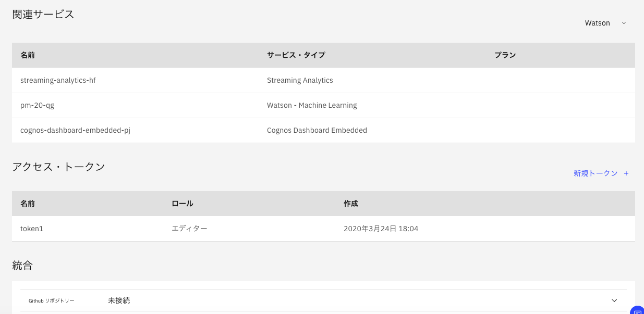
Task: Click the ロール column header
Action: [x=182, y=204]
